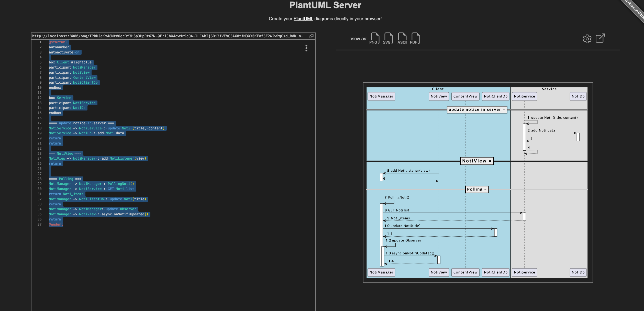Export the diagram as PDF
644x311 pixels.
pyautogui.click(x=415, y=39)
